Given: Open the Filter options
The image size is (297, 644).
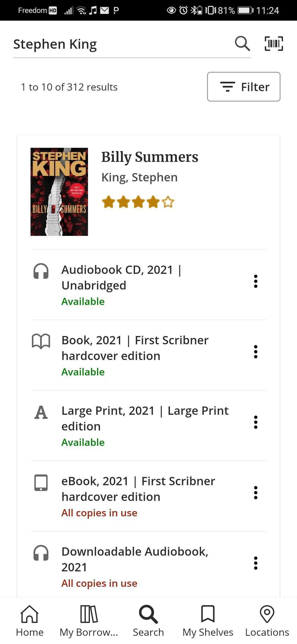Looking at the screenshot, I should (x=244, y=87).
